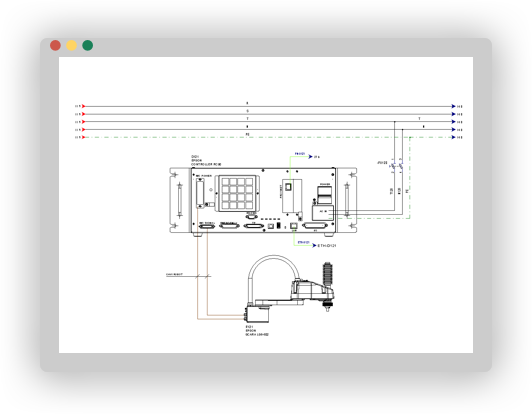The width and height of the screenshot is (532, 414).
Task: Click the EPSON SCARA robot text label
Action: [x=257, y=331]
